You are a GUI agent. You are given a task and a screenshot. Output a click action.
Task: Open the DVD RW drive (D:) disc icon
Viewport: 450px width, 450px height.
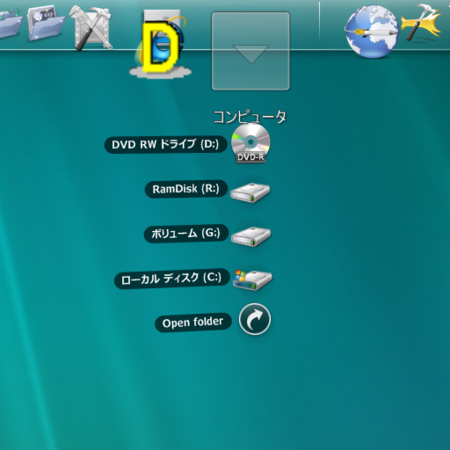[251, 143]
